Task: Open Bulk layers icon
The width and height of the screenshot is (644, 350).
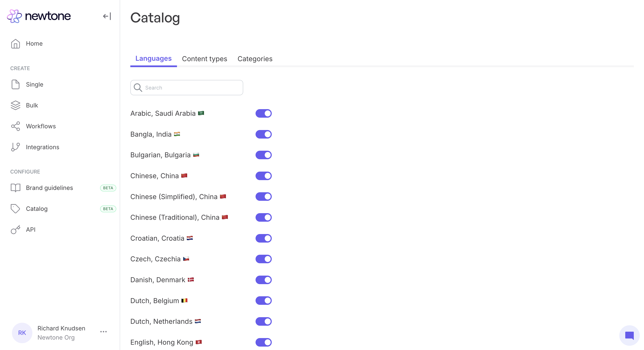Action: (x=16, y=105)
